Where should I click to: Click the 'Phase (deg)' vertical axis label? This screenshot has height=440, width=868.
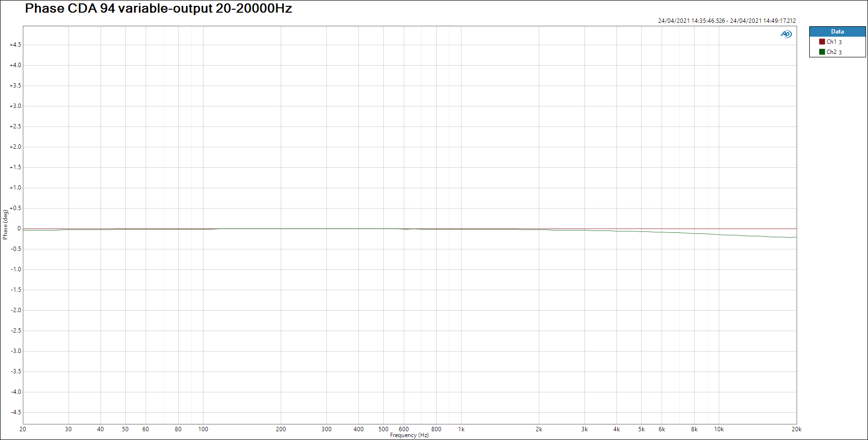tap(5, 224)
